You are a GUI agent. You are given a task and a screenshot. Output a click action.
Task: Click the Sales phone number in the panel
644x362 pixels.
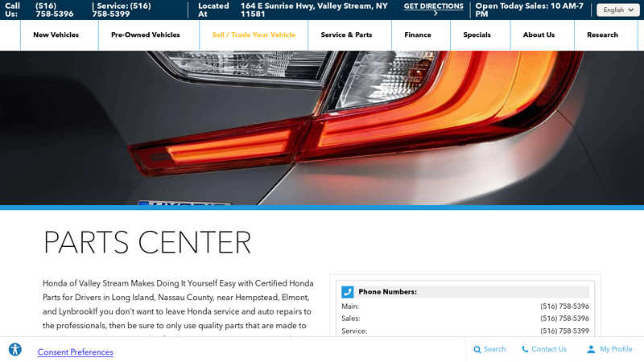pos(564,319)
